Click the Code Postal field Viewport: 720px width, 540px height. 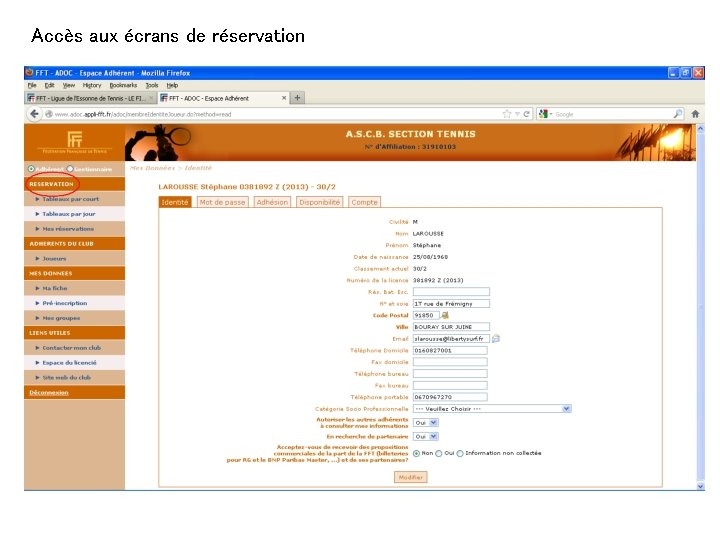[426, 315]
